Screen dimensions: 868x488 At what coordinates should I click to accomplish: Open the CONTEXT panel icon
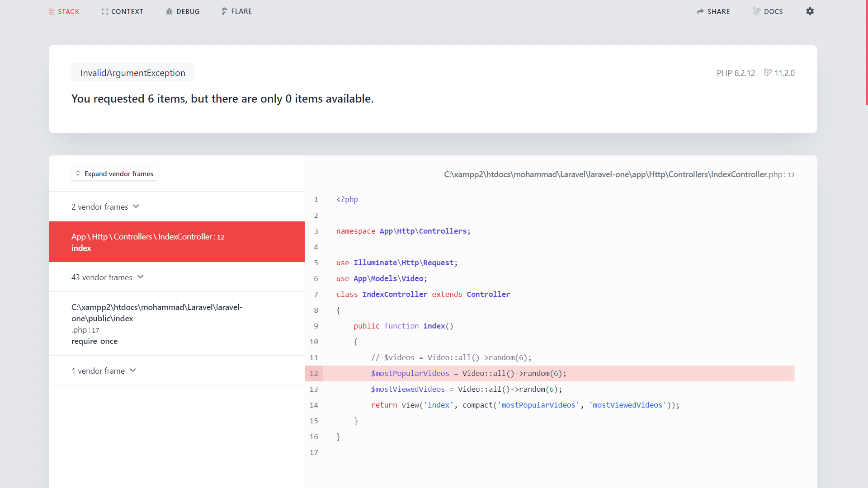click(x=104, y=11)
